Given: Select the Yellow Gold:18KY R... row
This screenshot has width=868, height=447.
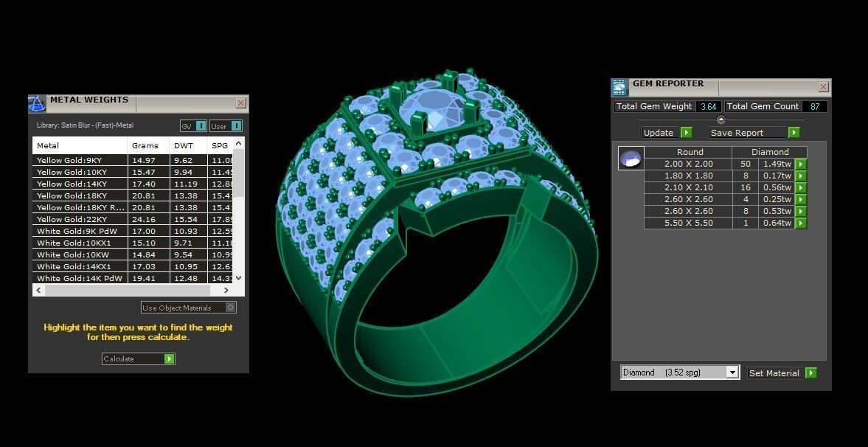Looking at the screenshot, I should 133,208.
